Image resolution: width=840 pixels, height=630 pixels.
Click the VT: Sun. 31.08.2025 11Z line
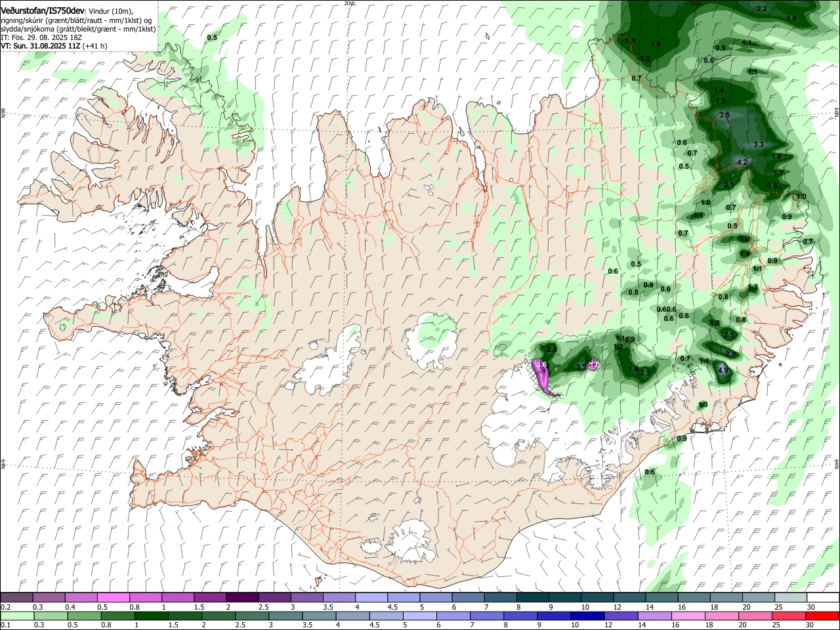pos(54,46)
